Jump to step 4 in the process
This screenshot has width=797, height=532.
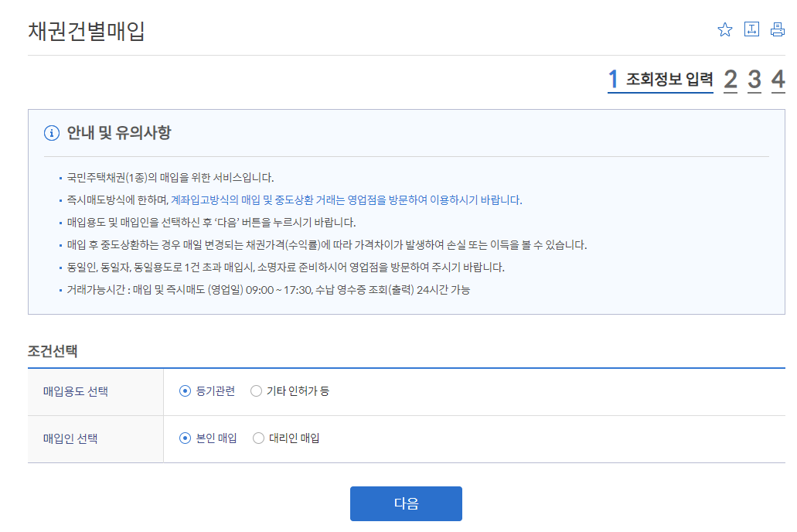point(778,80)
